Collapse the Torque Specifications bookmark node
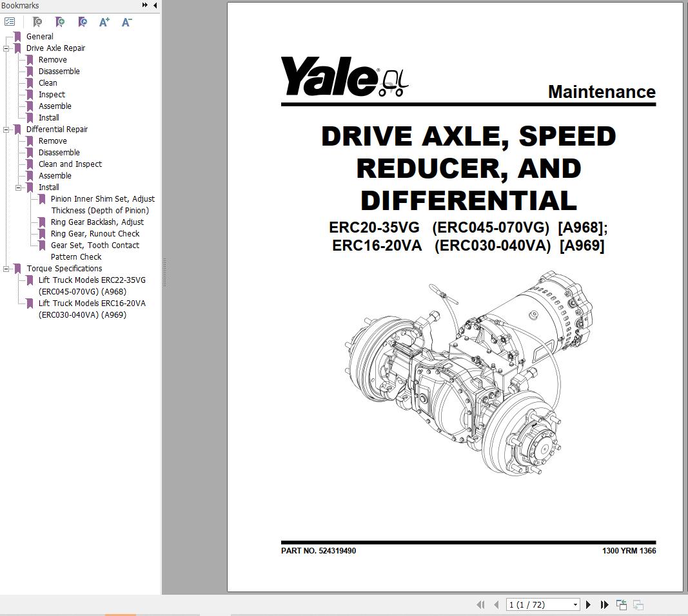688x616 pixels. click(x=6, y=268)
